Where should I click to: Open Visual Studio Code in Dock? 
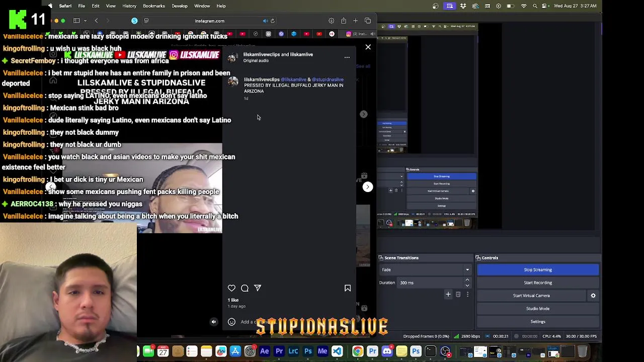[337, 351]
